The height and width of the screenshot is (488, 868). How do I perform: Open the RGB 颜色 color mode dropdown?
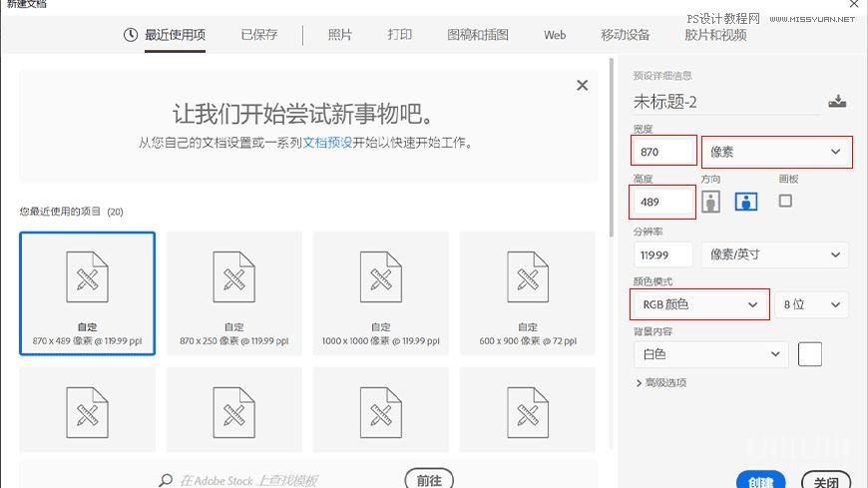tap(699, 304)
